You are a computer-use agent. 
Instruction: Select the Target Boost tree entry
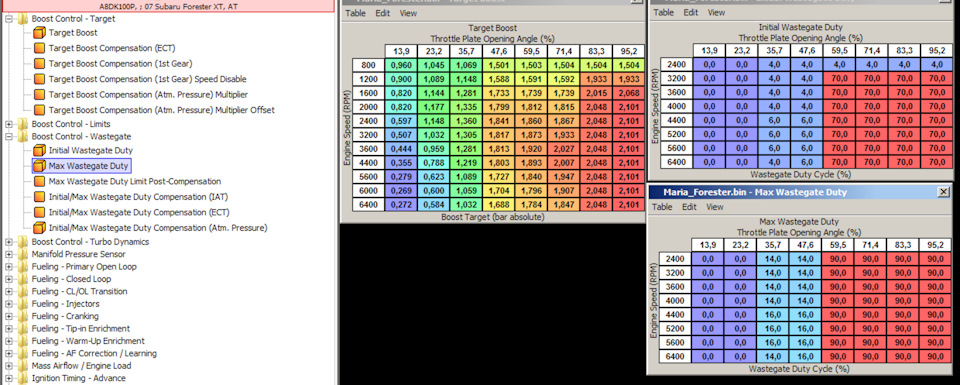73,32
